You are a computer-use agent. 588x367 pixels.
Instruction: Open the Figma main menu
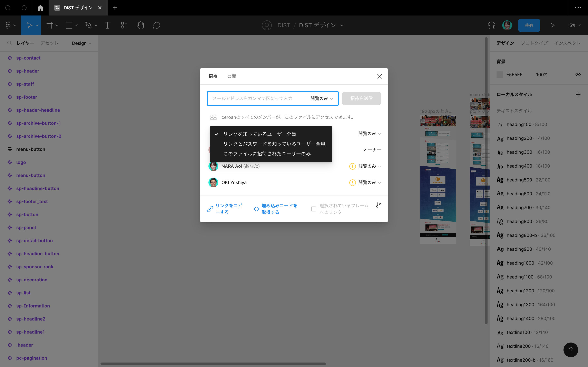[10, 25]
